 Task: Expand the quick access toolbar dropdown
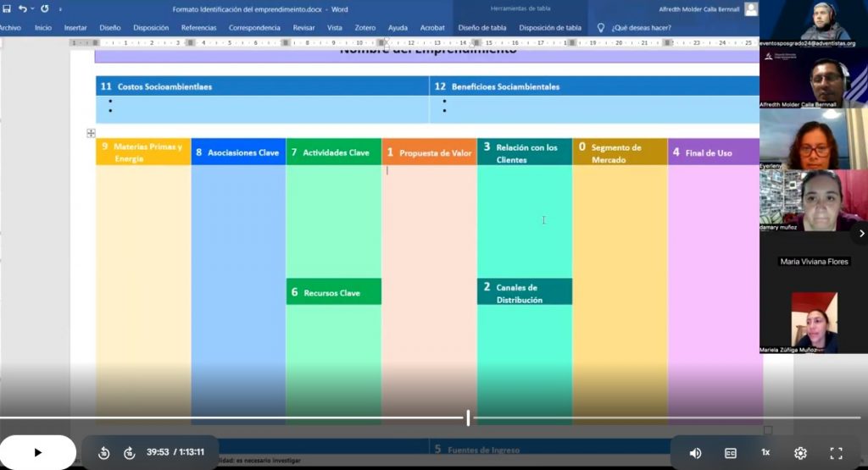60,9
